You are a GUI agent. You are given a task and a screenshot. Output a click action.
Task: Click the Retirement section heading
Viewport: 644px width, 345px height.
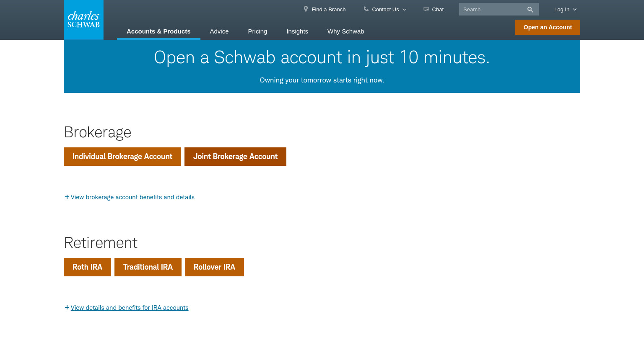(101, 243)
